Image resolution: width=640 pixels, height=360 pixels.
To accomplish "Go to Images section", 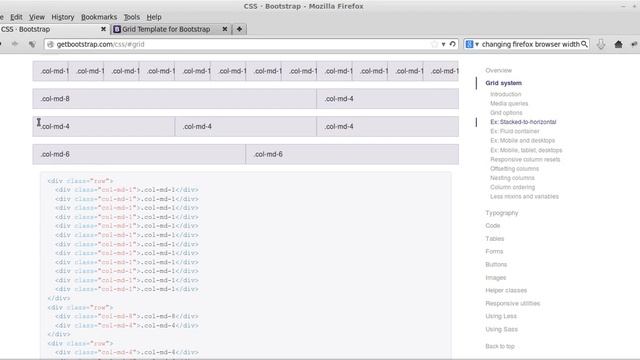I will [x=496, y=278].
